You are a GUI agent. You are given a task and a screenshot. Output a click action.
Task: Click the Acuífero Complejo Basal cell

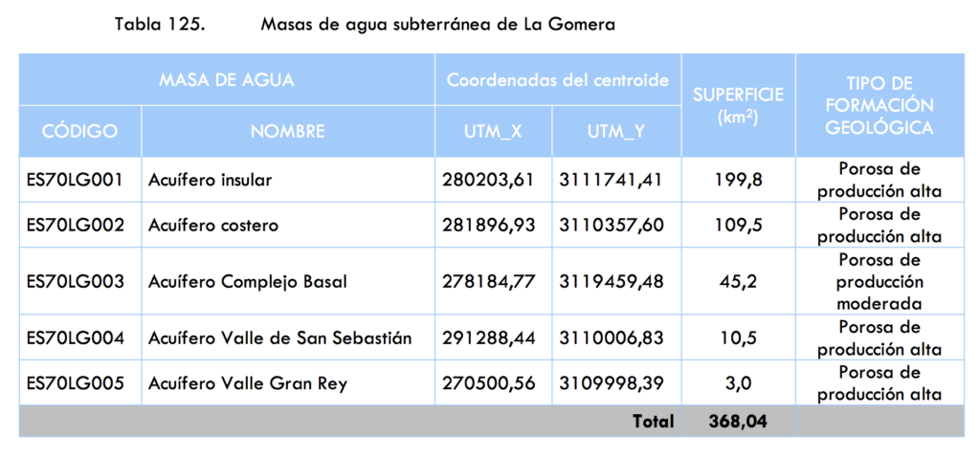288,282
